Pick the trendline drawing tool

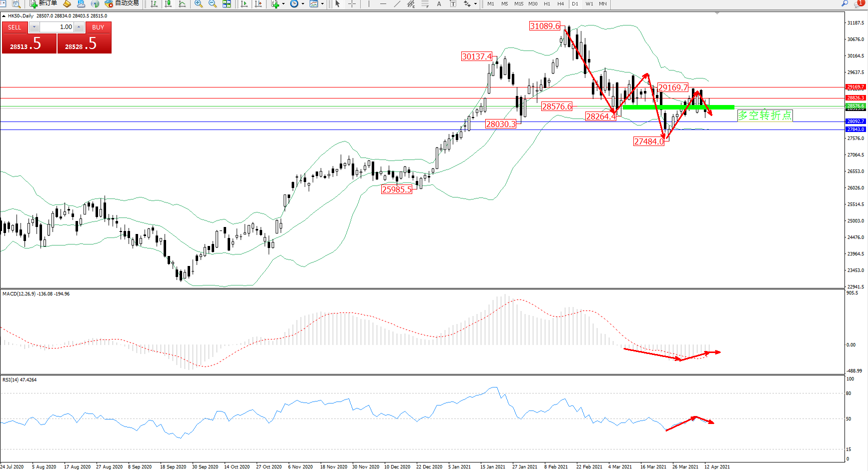tap(397, 3)
